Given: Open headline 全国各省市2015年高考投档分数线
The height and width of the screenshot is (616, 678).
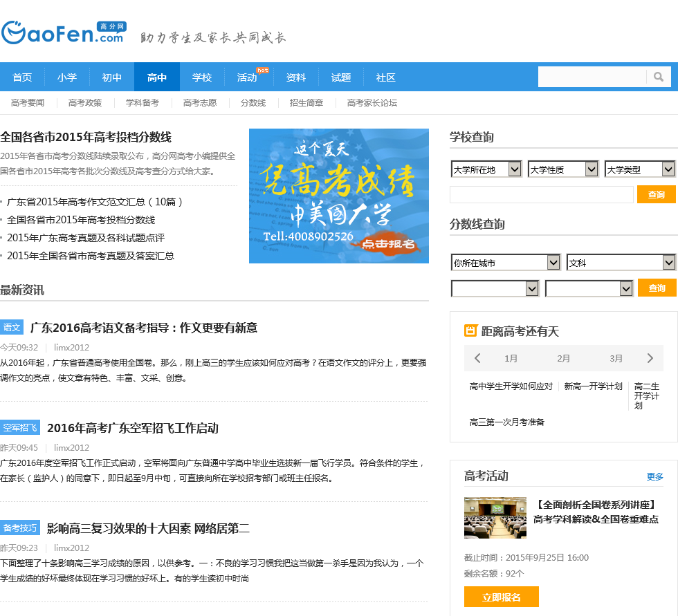Looking at the screenshot, I should (x=86, y=138).
